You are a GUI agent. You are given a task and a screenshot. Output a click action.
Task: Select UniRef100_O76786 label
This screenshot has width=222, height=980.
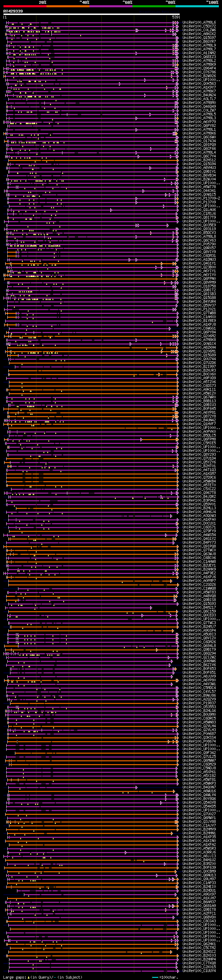pos(199,72)
